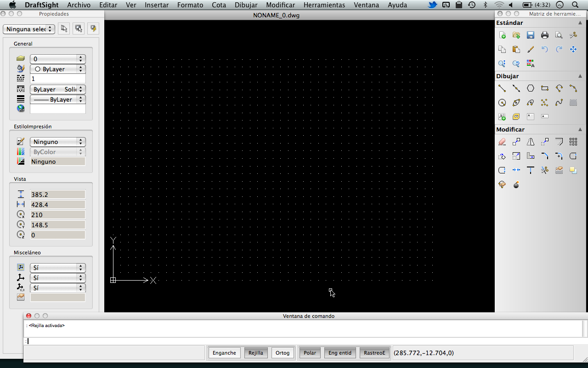Click the width value 428.4 in Vista

58,205
